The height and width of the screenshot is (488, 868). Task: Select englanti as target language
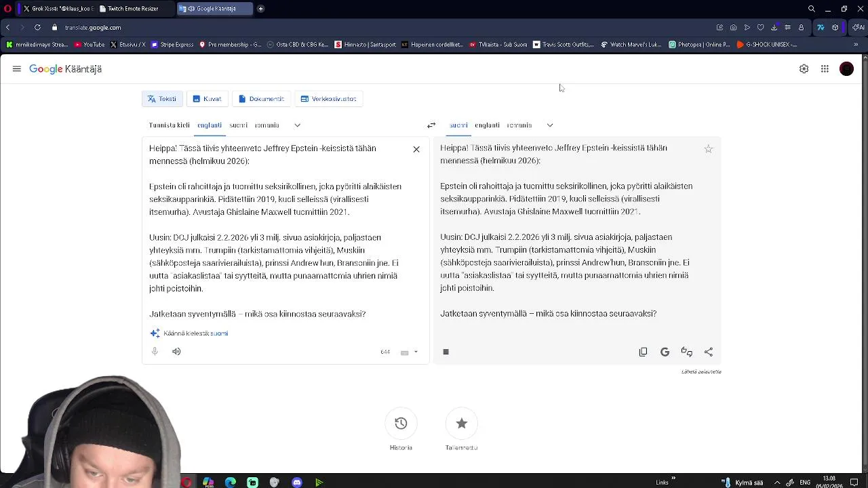(487, 125)
